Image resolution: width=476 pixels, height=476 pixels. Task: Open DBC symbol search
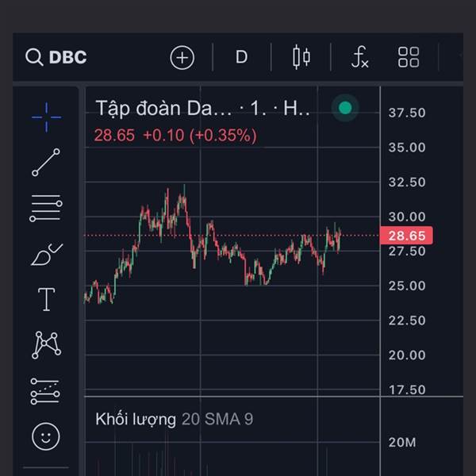pos(56,57)
